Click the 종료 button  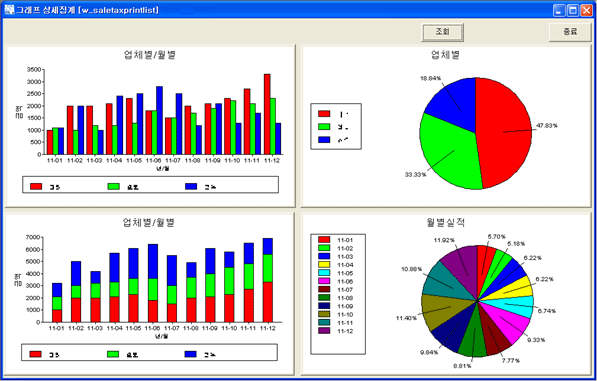(570, 32)
